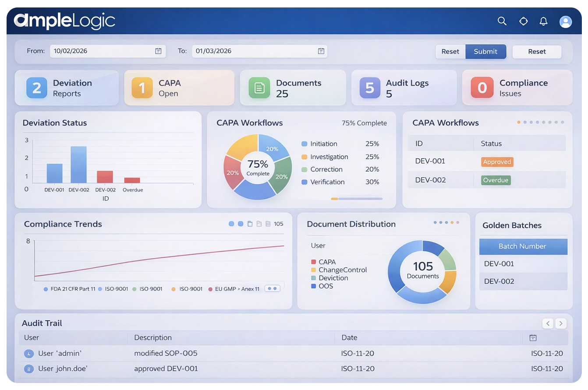588x390 pixels.
Task: Toggle the FDA 21 CFR Part 11 legend series
Action: point(70,289)
